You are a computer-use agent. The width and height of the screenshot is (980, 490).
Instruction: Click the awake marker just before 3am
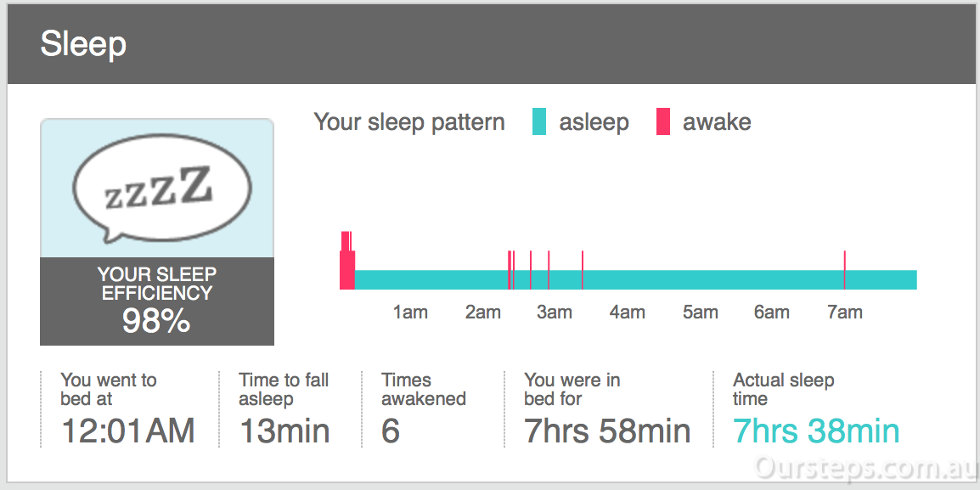point(549,270)
